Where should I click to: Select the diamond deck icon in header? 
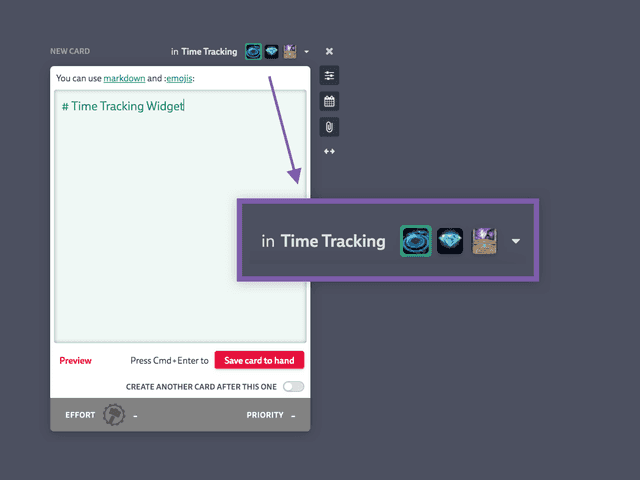271,51
